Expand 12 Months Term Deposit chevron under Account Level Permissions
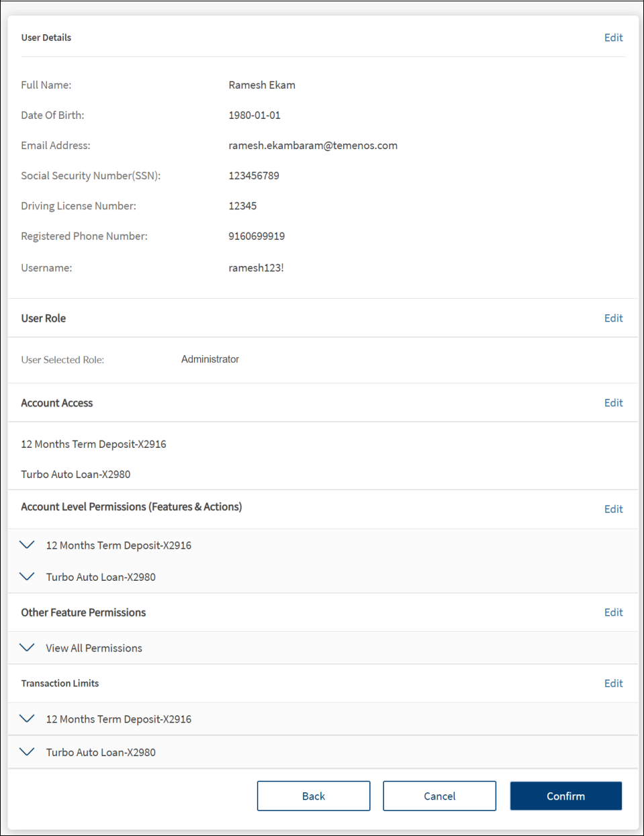This screenshot has width=644, height=836. pyautogui.click(x=27, y=545)
